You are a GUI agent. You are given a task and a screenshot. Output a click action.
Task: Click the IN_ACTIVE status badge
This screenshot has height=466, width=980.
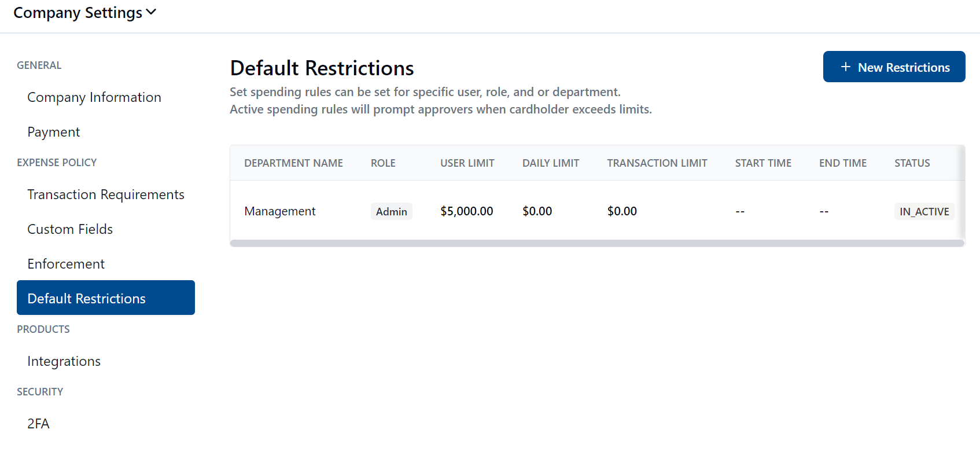923,211
